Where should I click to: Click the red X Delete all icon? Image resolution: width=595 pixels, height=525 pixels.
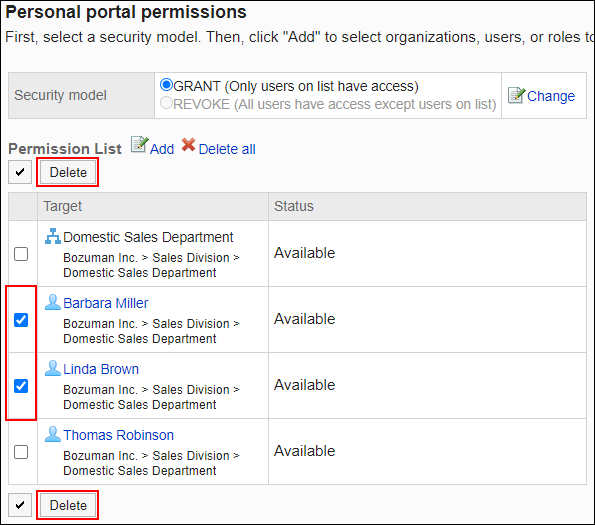[188, 145]
